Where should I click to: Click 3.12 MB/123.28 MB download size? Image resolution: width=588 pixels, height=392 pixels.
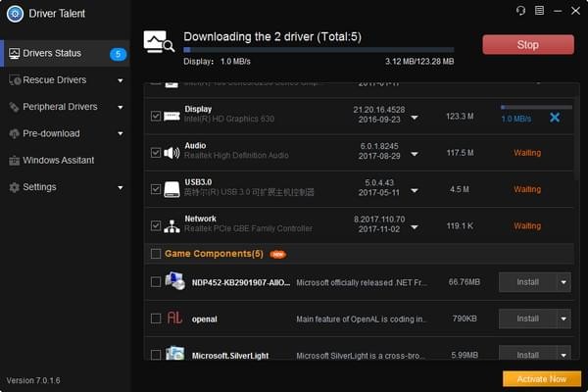(x=419, y=62)
